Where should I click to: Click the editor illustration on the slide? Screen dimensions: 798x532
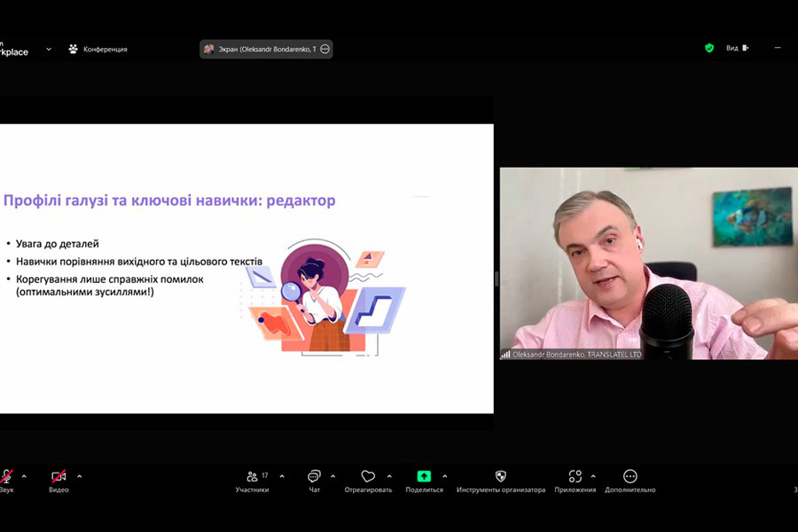(x=323, y=298)
